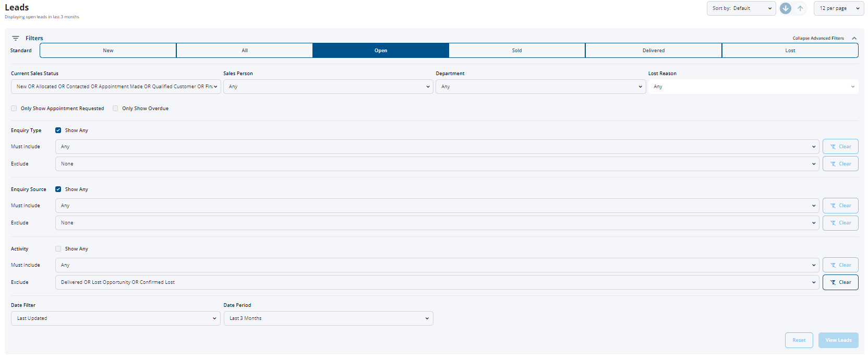Click 'Displaying open leads in last 3 months' text
Screen dimensions: 868x358
(x=42, y=17)
